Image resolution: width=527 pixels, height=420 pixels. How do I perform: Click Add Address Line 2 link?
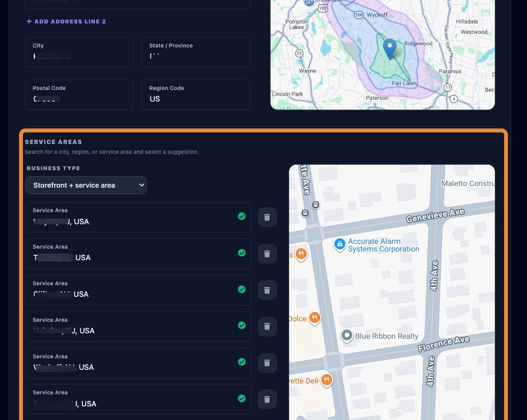pyautogui.click(x=66, y=21)
